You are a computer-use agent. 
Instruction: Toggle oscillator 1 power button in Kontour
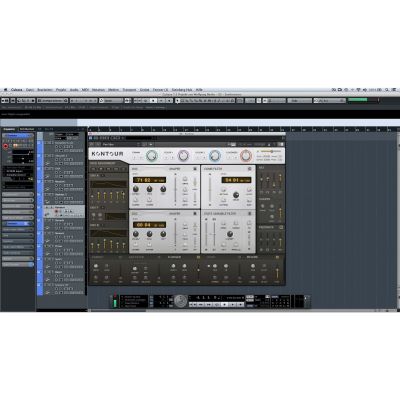coord(195,169)
